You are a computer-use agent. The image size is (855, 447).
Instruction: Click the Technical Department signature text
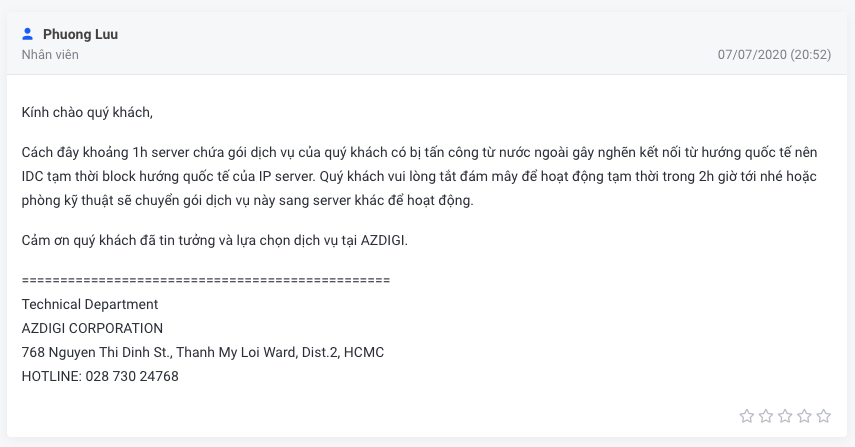click(90, 304)
